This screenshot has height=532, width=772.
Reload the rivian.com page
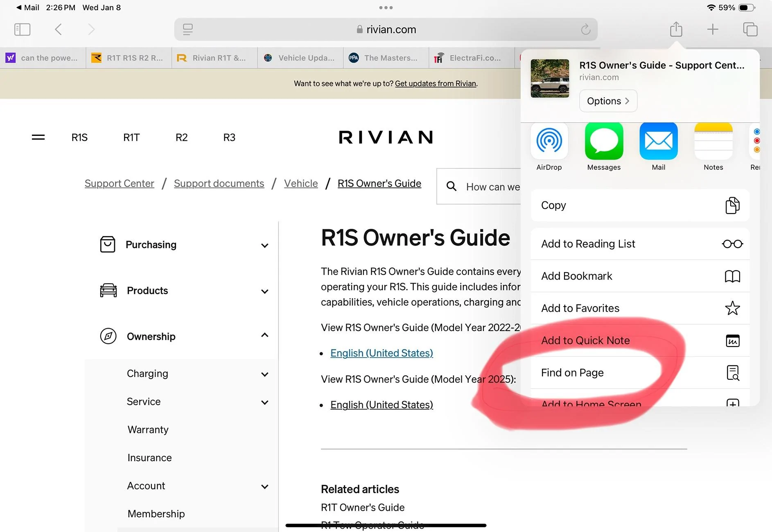pos(586,29)
